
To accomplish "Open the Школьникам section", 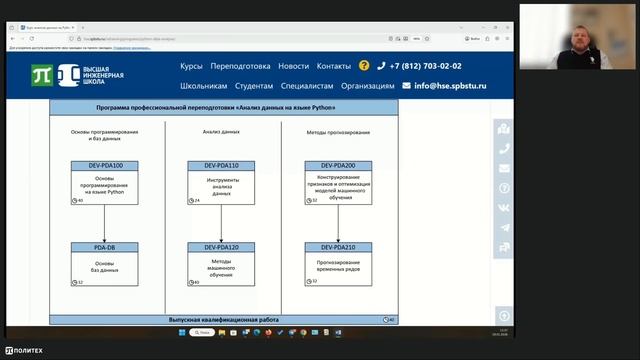I will [203, 86].
